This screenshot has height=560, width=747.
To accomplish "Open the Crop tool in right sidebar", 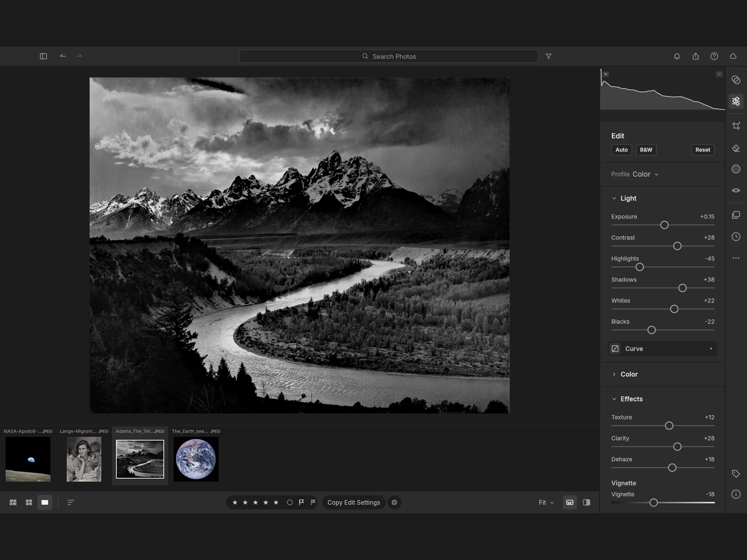I will click(736, 126).
